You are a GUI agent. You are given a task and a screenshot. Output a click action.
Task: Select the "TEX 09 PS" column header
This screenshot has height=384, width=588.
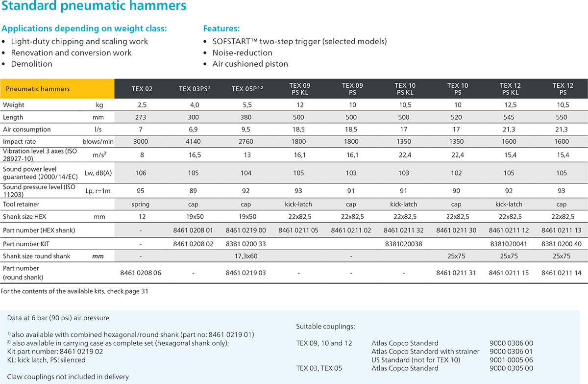coord(352,89)
